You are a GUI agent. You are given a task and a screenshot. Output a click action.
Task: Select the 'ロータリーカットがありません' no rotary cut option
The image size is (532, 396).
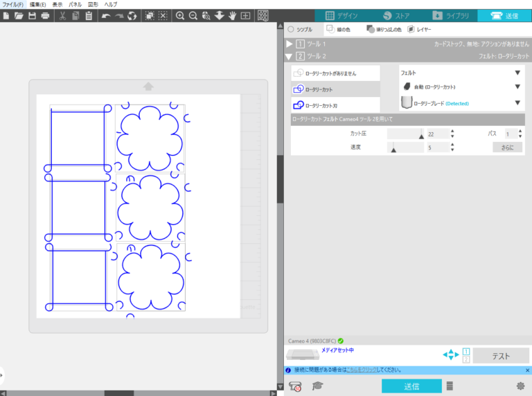tap(335, 73)
